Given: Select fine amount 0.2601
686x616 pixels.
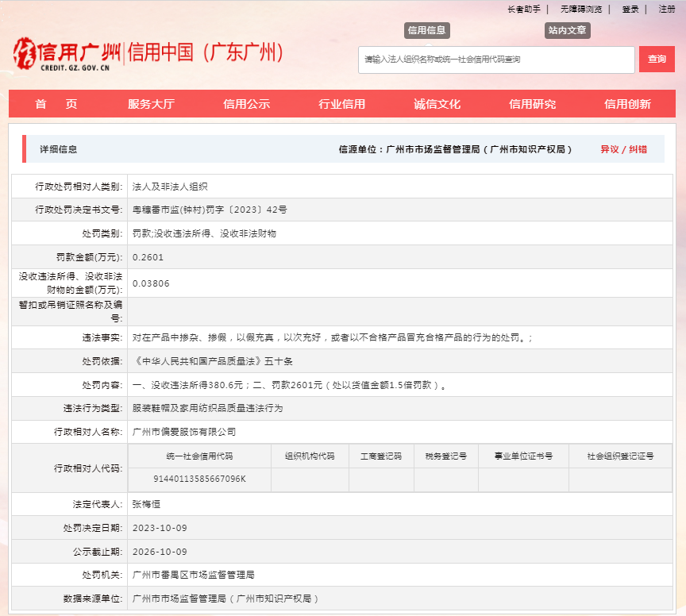Looking at the screenshot, I should click(148, 257).
